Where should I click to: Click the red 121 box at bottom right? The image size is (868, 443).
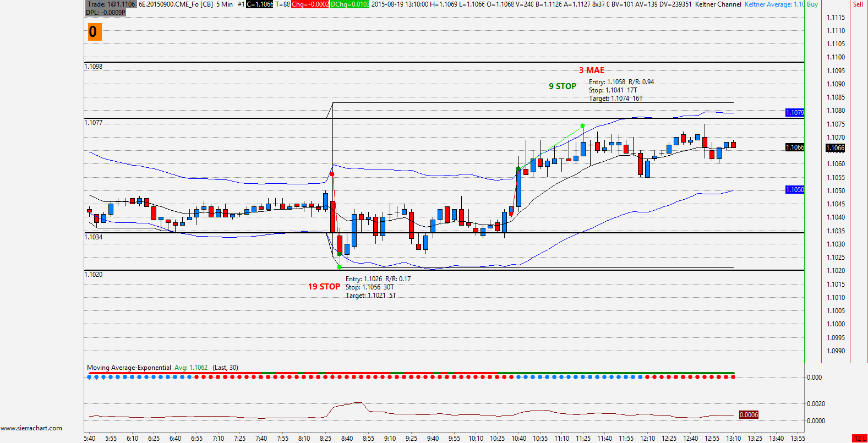click(x=859, y=439)
